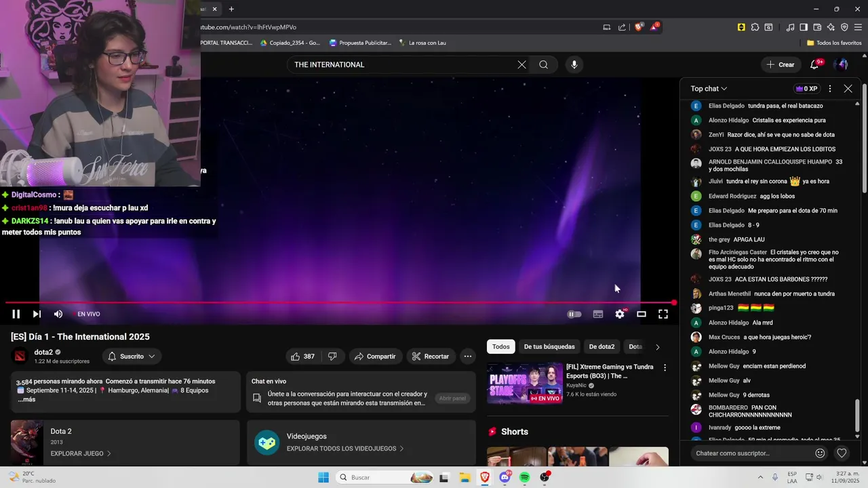Viewport: 868px width, 488px height.
Task: Start voice search with microphone icon
Action: tap(574, 64)
